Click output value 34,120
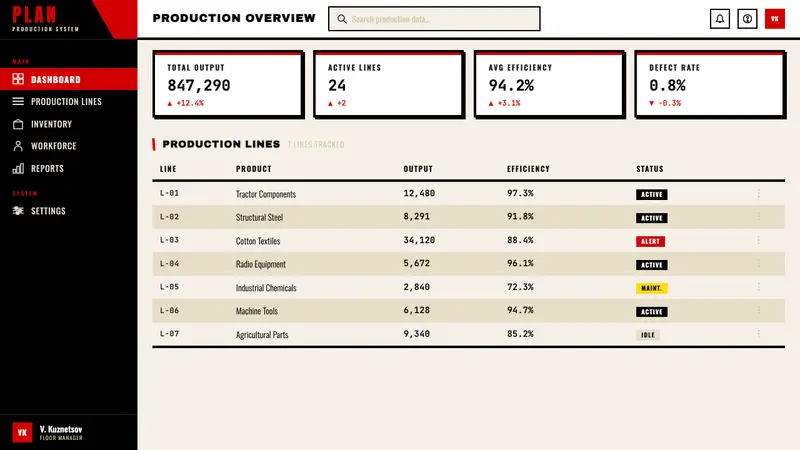 pos(419,240)
